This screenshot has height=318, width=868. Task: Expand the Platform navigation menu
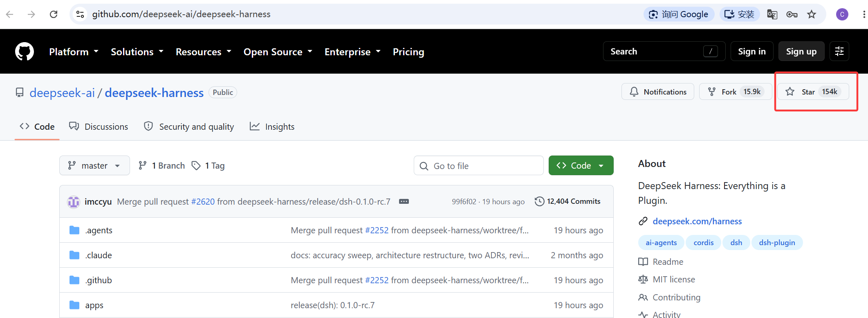tap(74, 52)
